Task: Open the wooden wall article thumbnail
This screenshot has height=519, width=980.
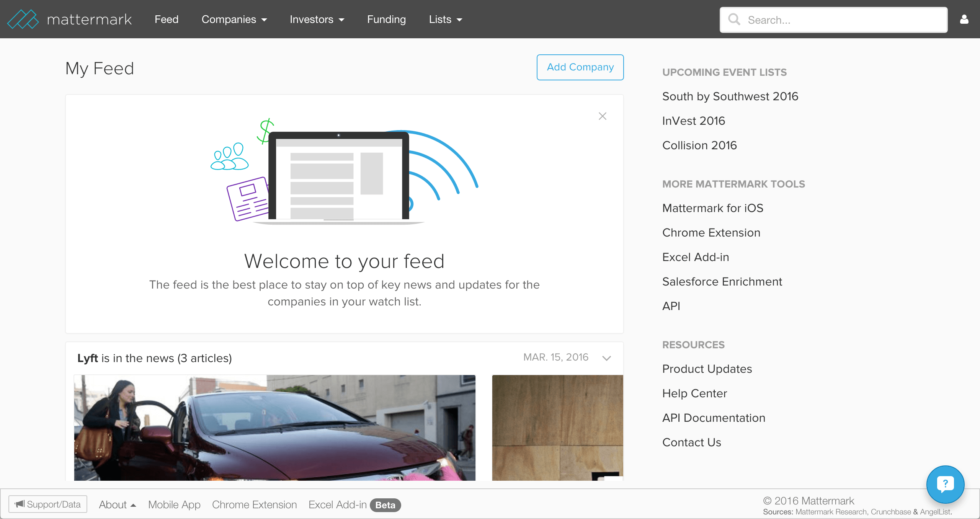Action: [557, 428]
